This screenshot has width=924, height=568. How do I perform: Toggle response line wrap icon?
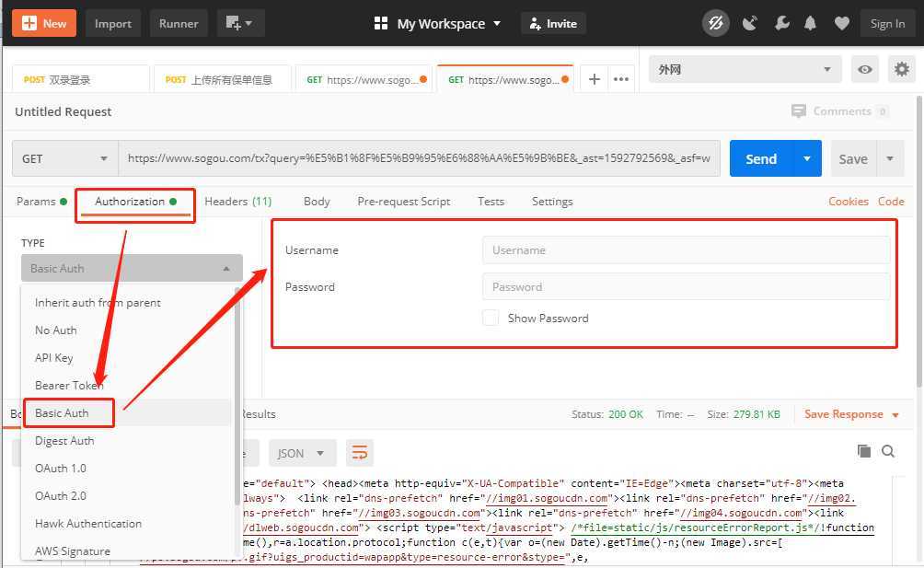(x=360, y=453)
